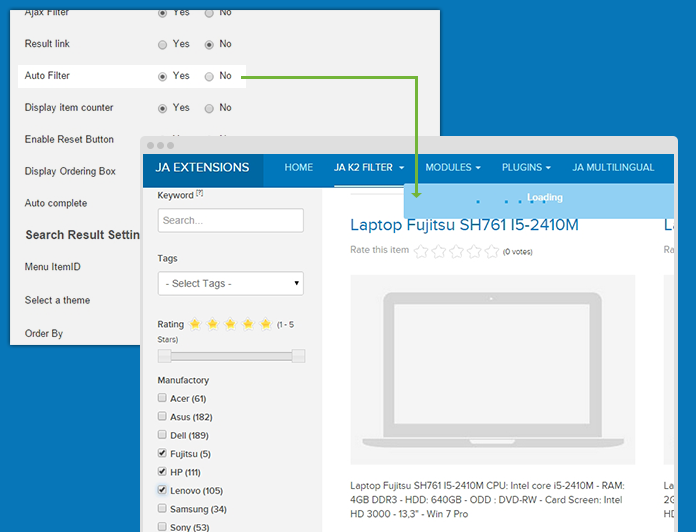Click the first star in the Rating filter
Image resolution: width=696 pixels, height=532 pixels.
pyautogui.click(x=195, y=324)
